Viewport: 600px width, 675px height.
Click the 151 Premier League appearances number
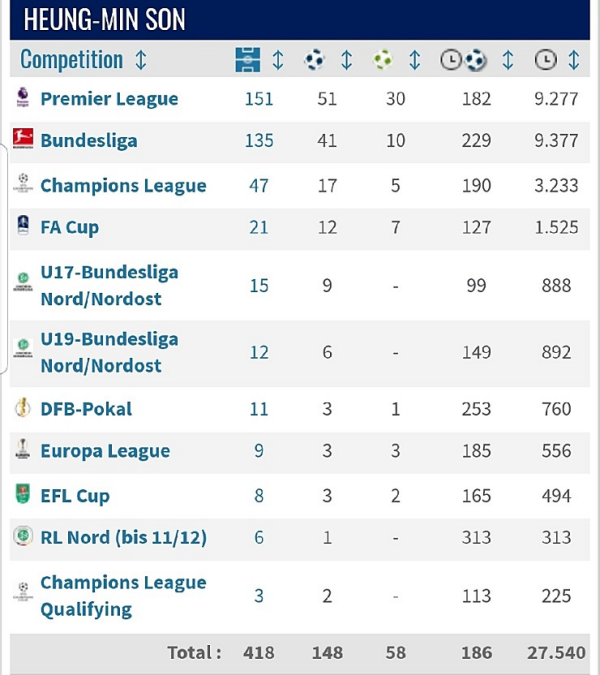point(259,98)
